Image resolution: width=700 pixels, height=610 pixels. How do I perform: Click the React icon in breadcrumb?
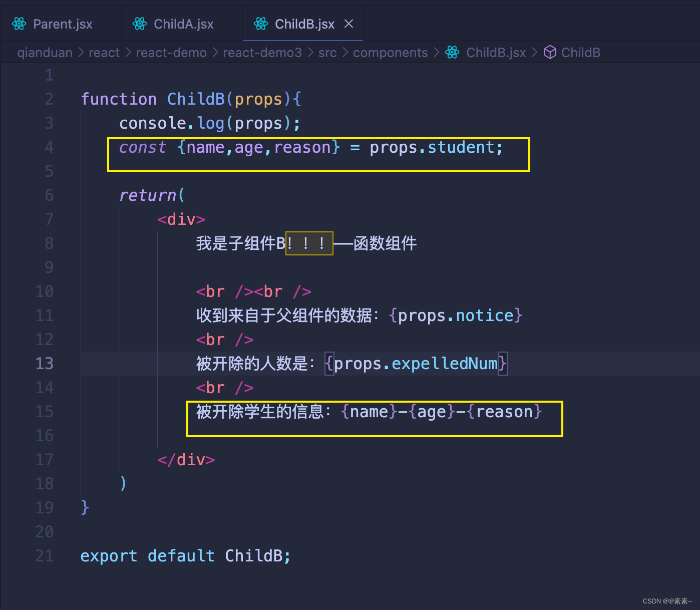[452, 52]
